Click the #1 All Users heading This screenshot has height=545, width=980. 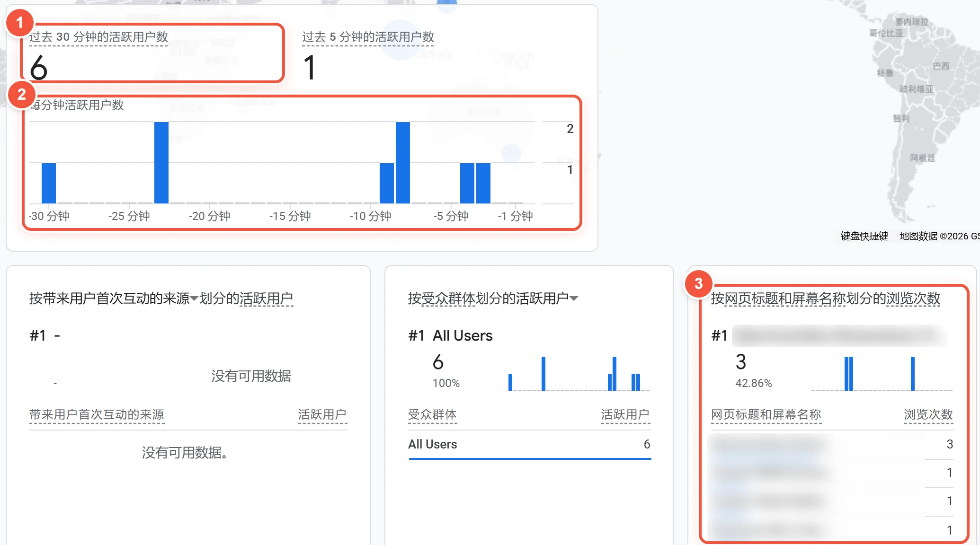(450, 335)
